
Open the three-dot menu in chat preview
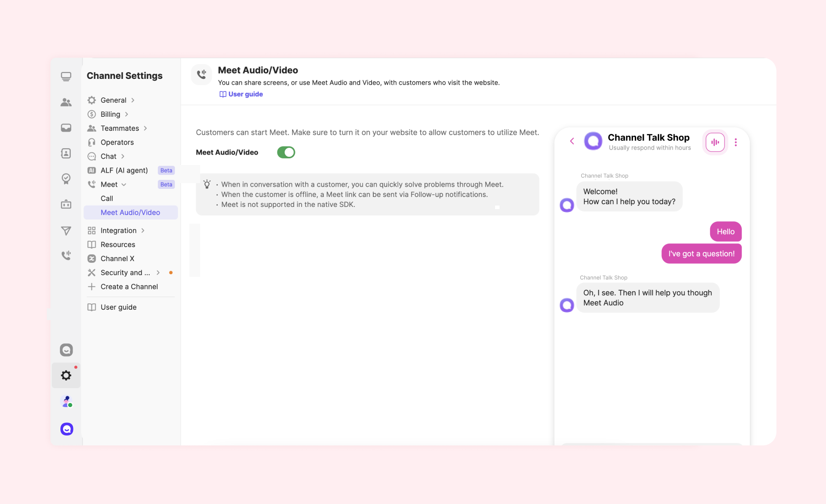736,142
